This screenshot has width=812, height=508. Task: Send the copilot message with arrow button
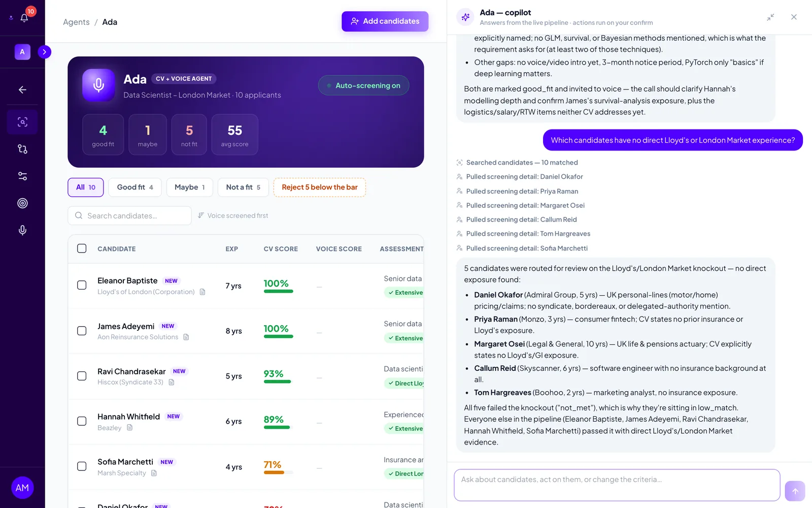point(795,491)
